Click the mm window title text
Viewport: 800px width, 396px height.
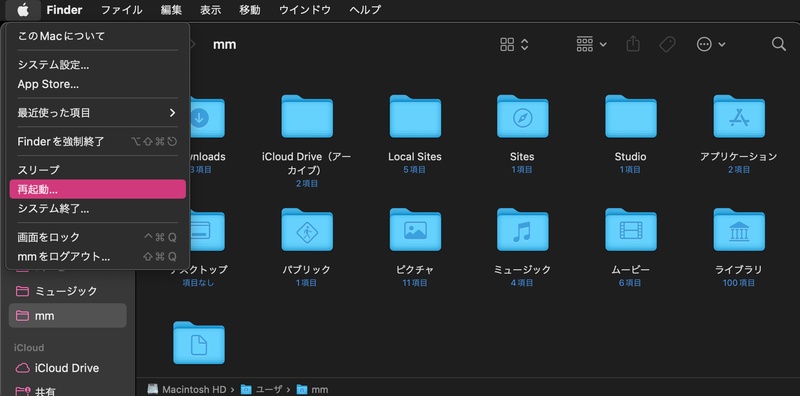tap(224, 44)
